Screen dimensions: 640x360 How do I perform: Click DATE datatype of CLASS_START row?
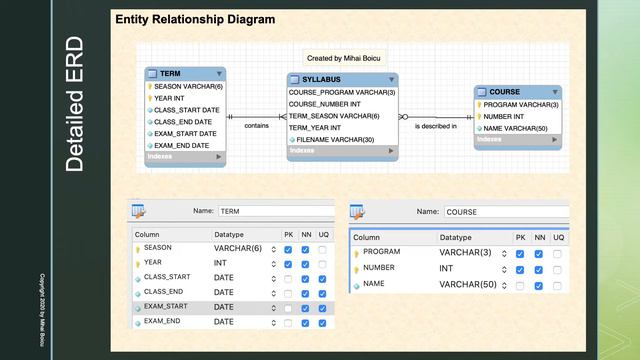pos(224,278)
